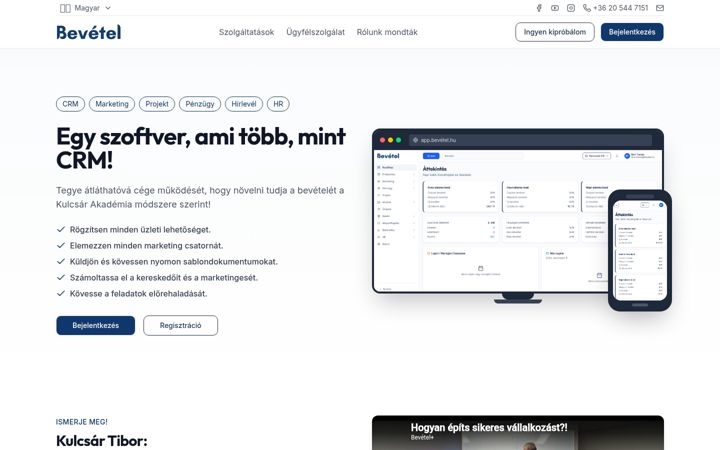The image size is (720, 450).
Task: Select the HR tag pill
Action: (278, 104)
